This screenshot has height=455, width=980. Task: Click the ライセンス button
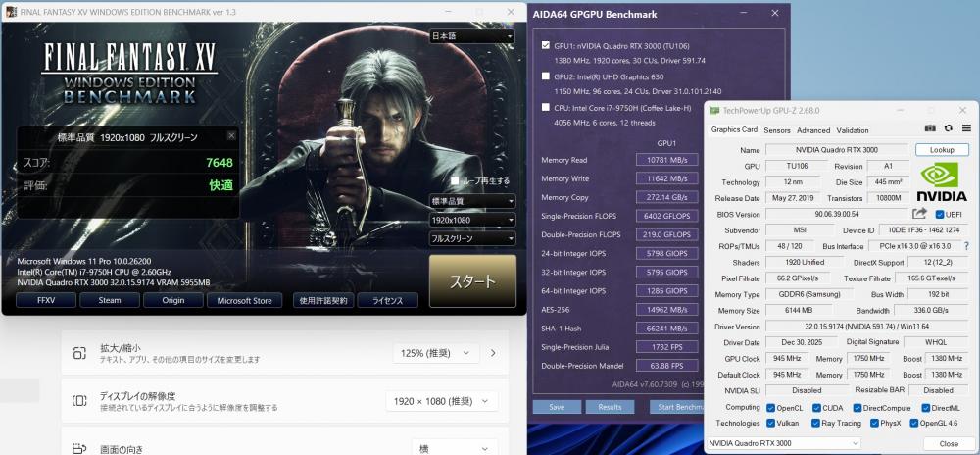(387, 301)
